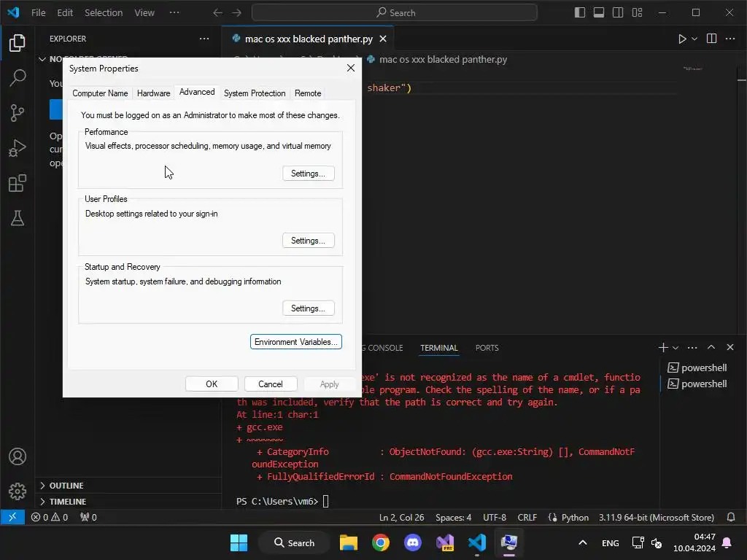Change encoding via UTF-8 status entry
The width and height of the screenshot is (747, 560).
(x=495, y=517)
